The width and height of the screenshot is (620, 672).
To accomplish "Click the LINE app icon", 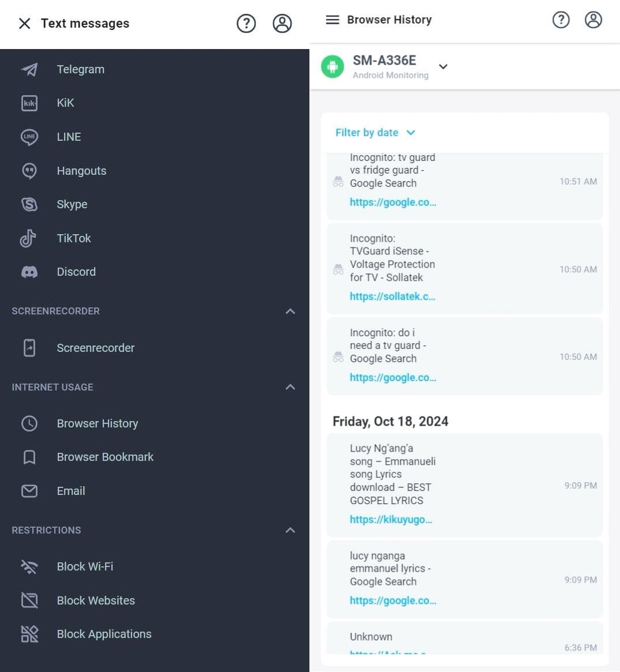I will (x=29, y=137).
